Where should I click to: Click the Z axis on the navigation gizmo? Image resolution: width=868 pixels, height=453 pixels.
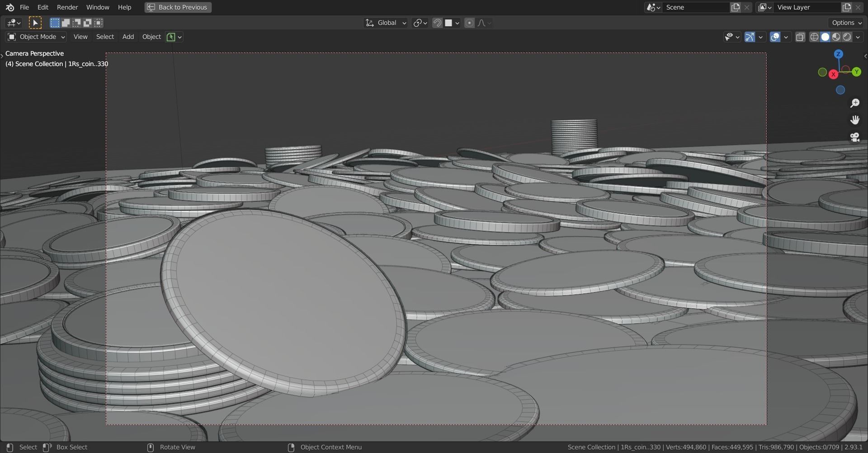tap(839, 53)
